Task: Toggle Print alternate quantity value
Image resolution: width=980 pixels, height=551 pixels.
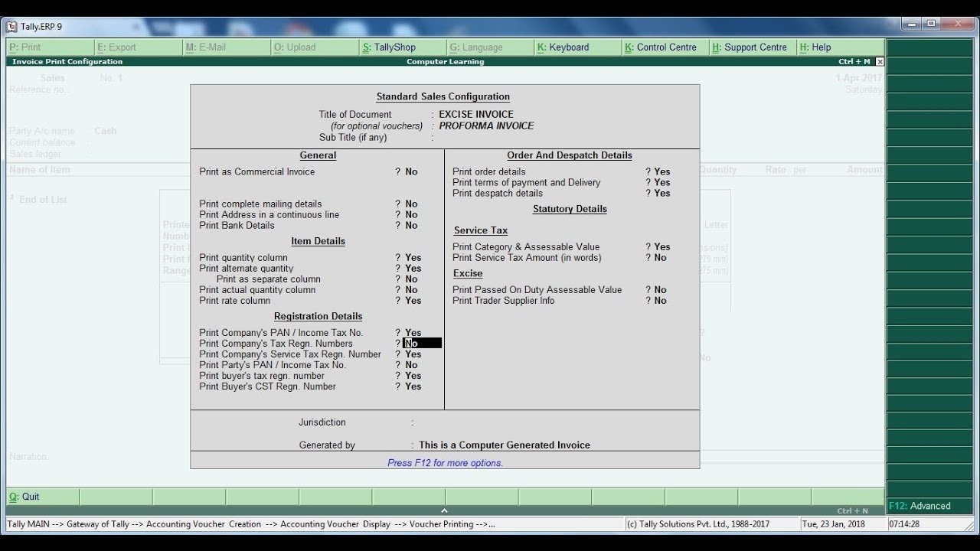Action: click(413, 269)
